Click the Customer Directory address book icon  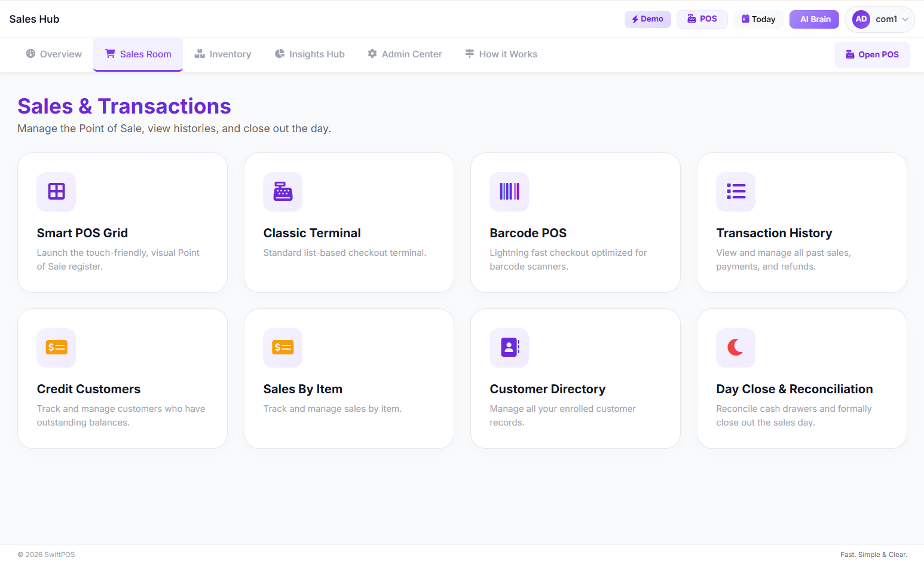[x=509, y=347]
